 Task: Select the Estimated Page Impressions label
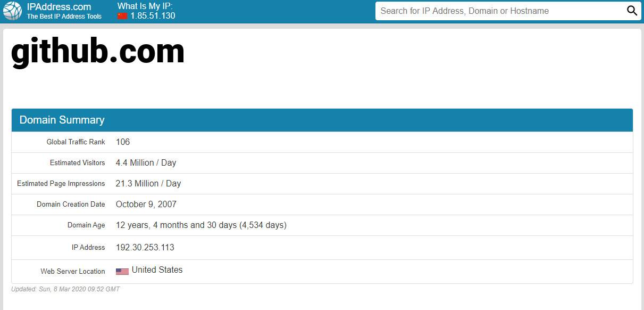61,183
